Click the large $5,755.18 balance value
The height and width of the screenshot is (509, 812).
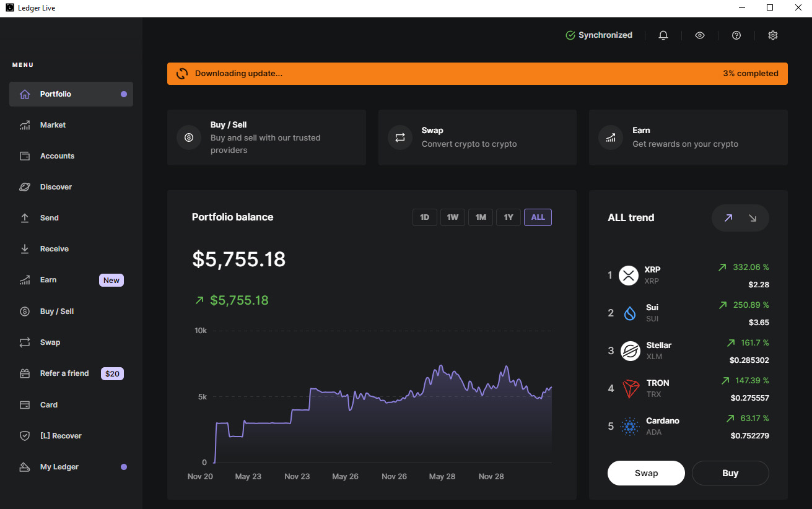[x=239, y=259]
